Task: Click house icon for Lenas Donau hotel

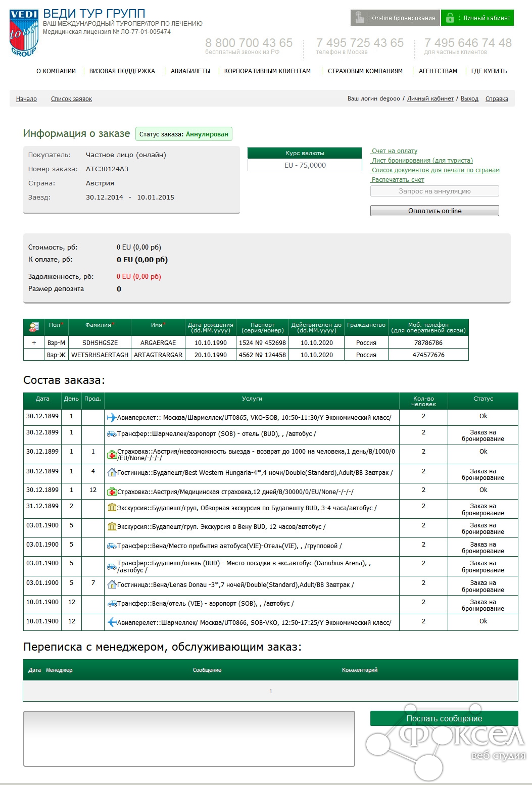Action: click(112, 584)
